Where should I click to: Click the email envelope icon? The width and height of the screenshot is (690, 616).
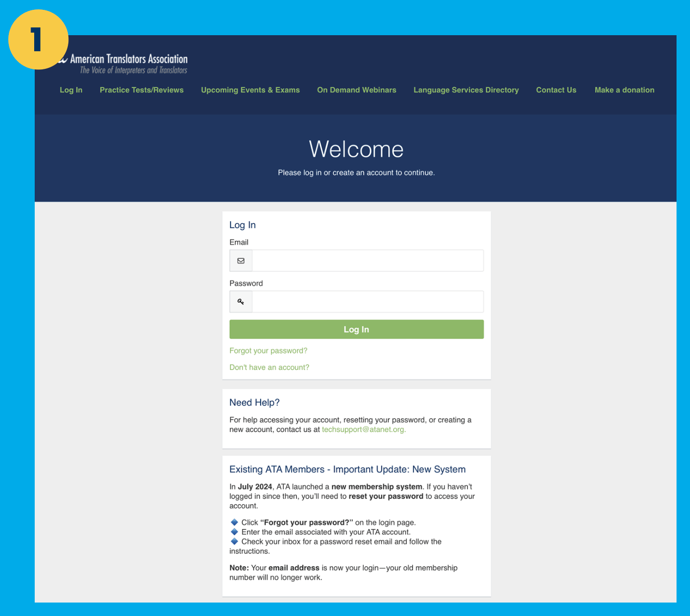(x=240, y=260)
